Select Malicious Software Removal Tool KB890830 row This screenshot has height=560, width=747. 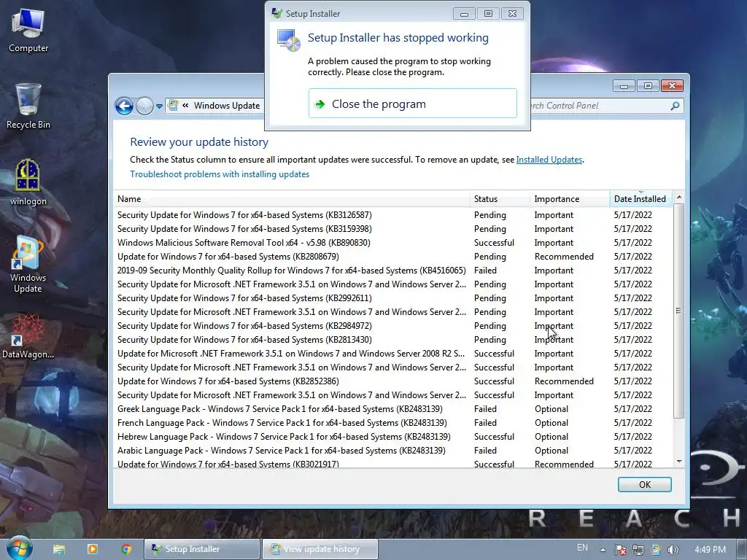coord(393,242)
